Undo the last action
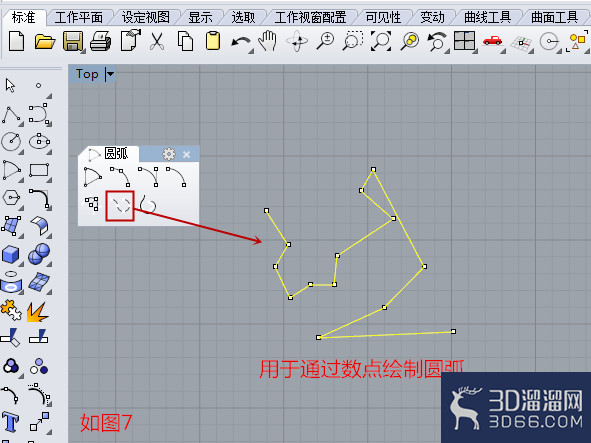The width and height of the screenshot is (591, 443). point(241,42)
